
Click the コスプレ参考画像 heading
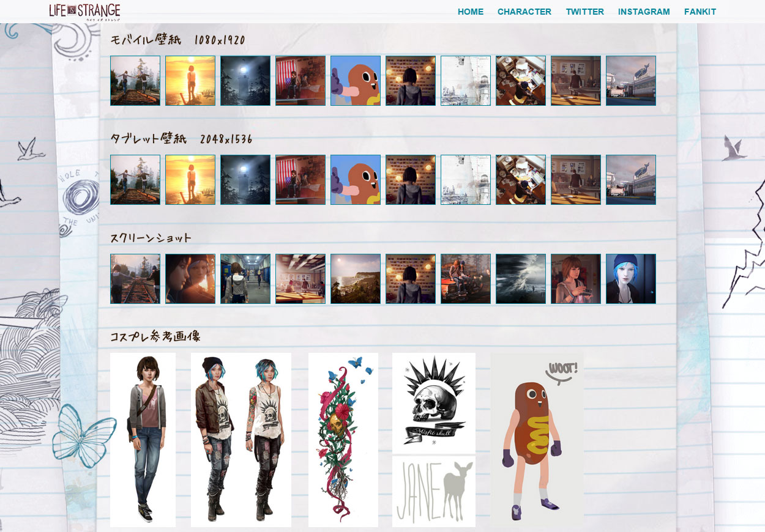(x=155, y=336)
